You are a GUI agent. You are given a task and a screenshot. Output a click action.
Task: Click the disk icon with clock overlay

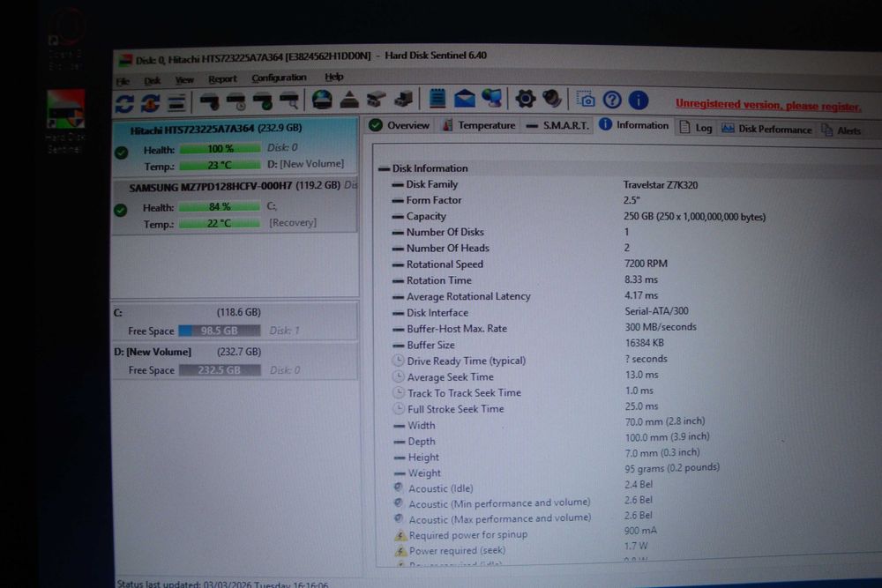click(235, 101)
